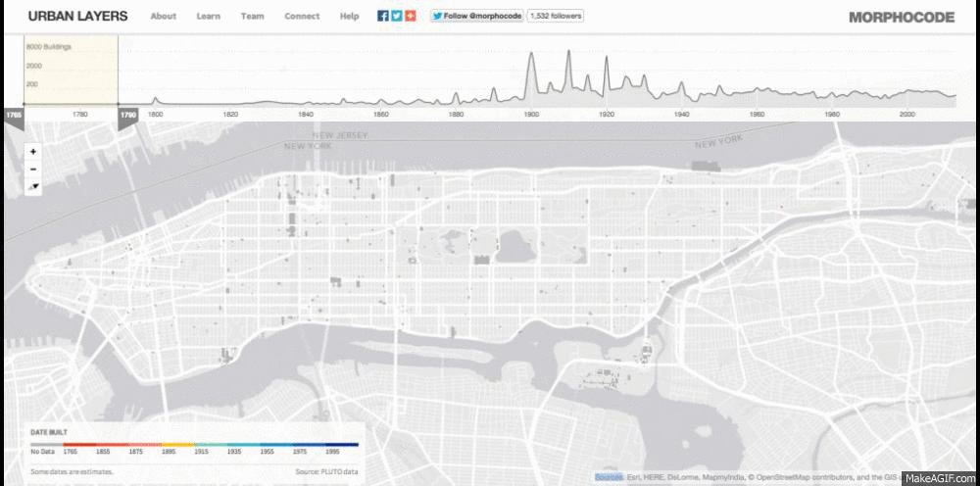
Task: Click the Sources attribution link
Action: point(609,477)
